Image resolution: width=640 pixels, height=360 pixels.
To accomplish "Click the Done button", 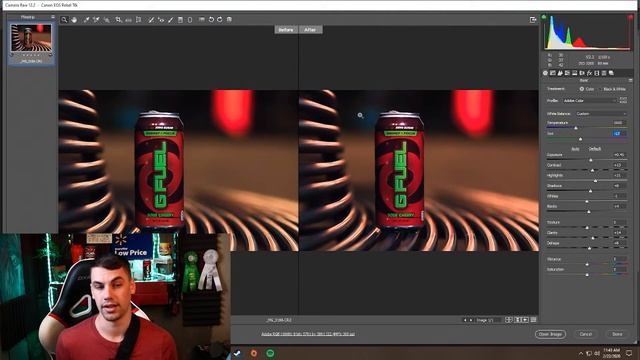I will 617,334.
